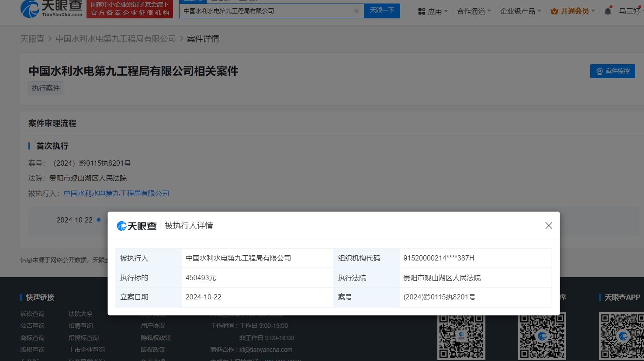Click the middle footer QR code
The image size is (644, 361).
click(542, 336)
